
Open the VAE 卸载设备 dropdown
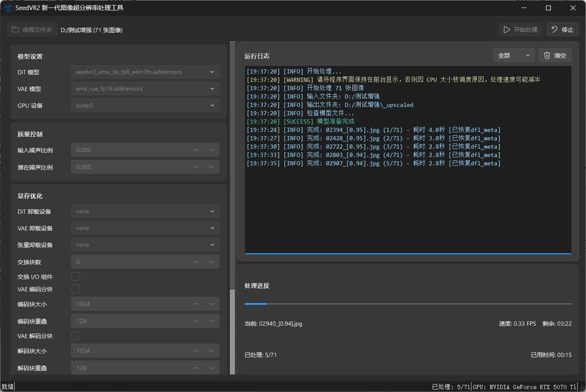tap(145, 228)
